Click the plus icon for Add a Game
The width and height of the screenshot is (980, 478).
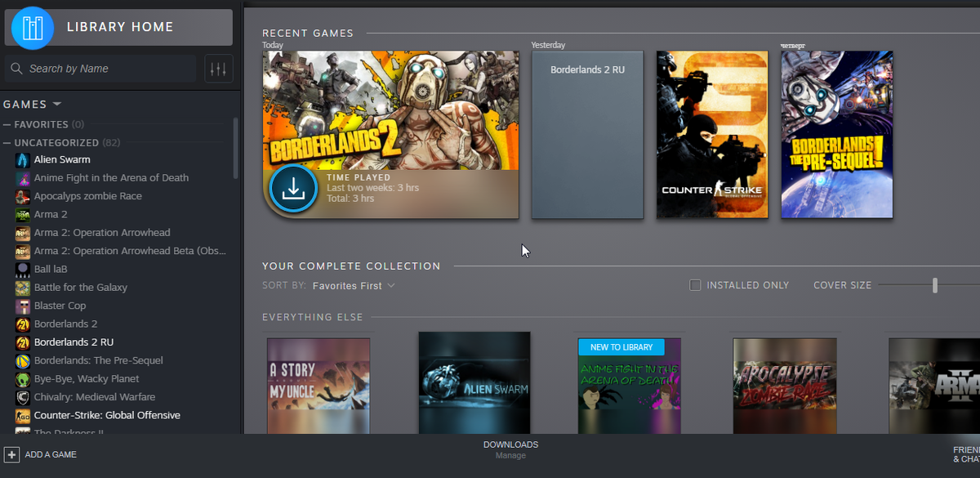[x=11, y=454]
